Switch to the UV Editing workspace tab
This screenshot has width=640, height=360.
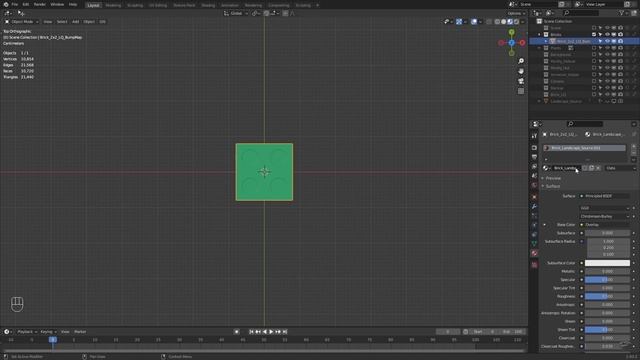click(x=158, y=5)
